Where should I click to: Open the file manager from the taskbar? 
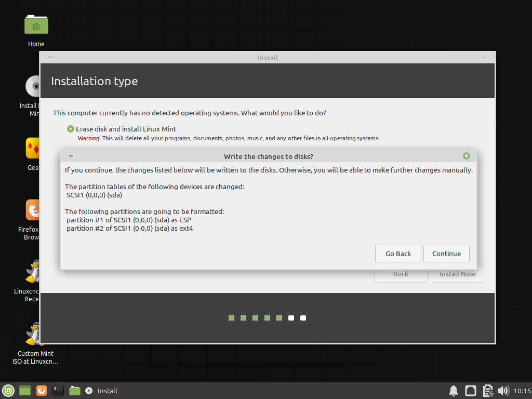(75, 391)
